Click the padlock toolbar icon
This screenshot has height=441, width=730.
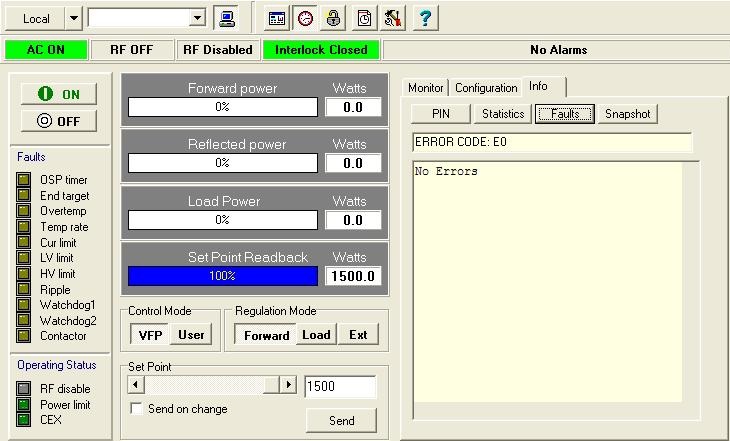tap(333, 18)
